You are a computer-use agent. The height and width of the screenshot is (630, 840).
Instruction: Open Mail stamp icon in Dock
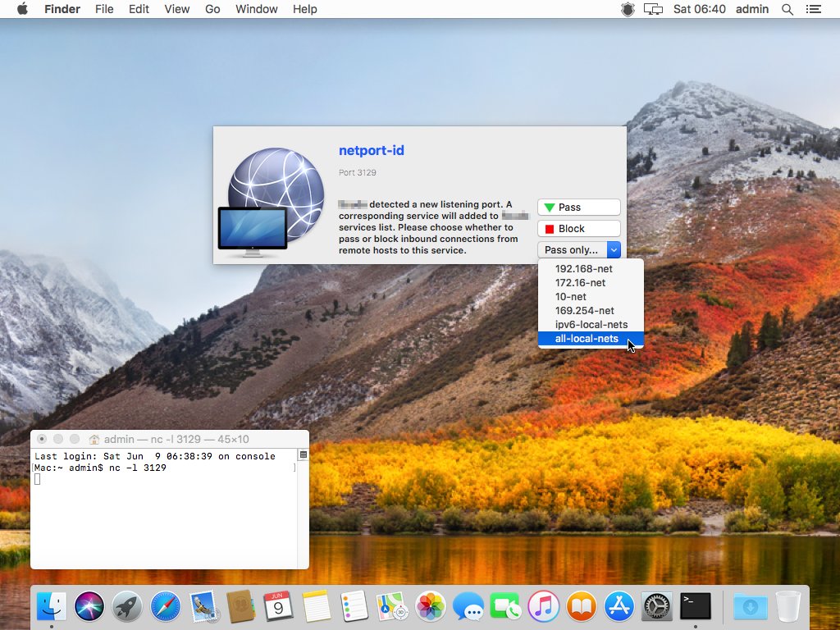[x=203, y=606]
